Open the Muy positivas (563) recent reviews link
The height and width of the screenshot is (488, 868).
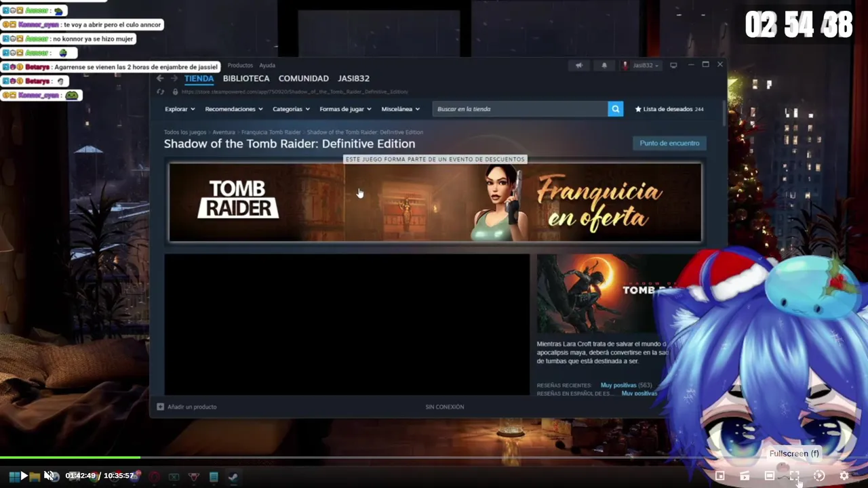[x=626, y=385]
